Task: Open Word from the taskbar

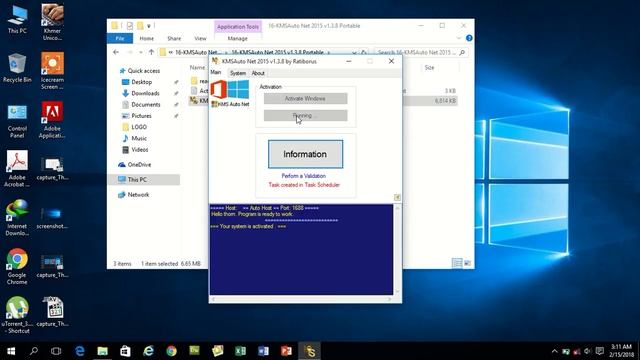Action: 263,351
